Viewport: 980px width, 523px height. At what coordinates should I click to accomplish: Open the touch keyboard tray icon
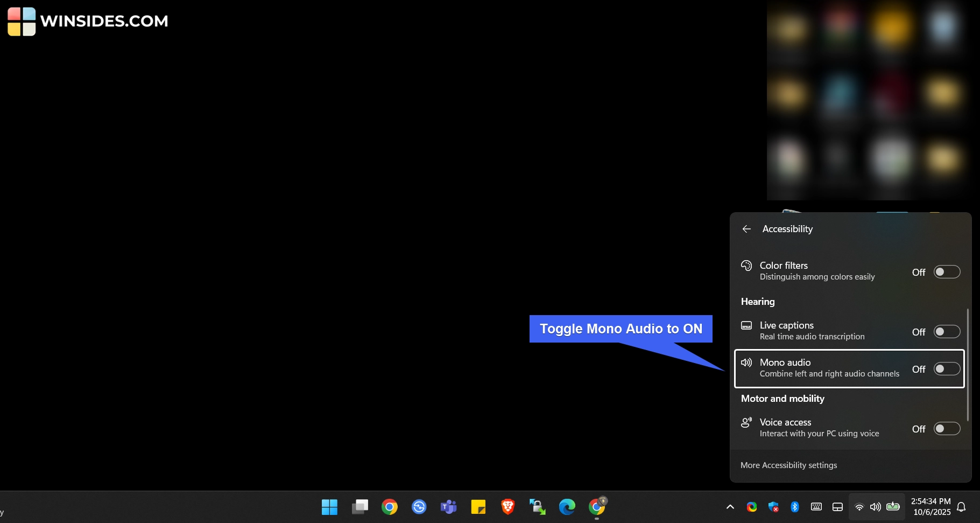tap(816, 507)
